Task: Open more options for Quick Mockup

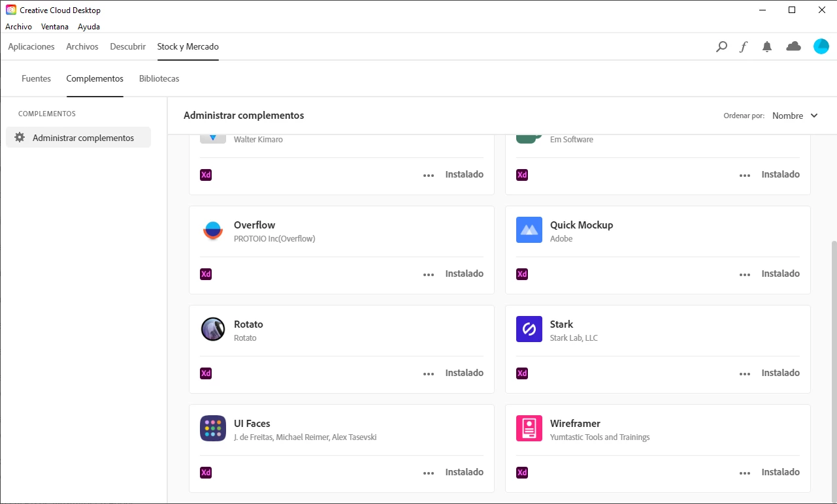Action: tap(745, 274)
